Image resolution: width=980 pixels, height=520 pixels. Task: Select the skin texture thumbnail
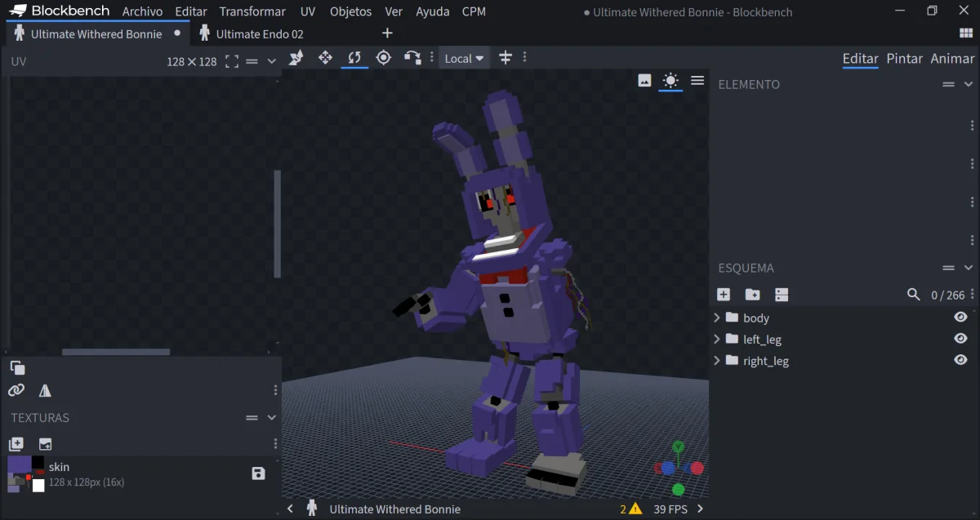tap(26, 473)
